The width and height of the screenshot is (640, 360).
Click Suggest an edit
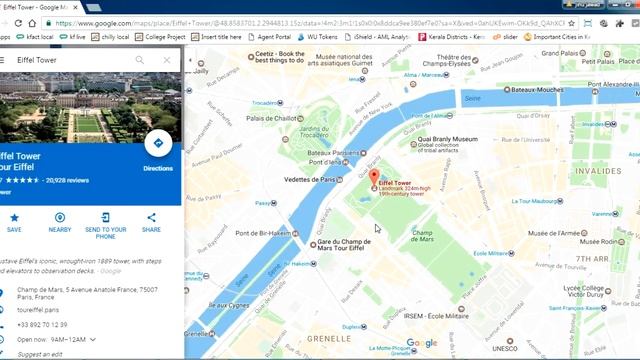[x=40, y=354]
